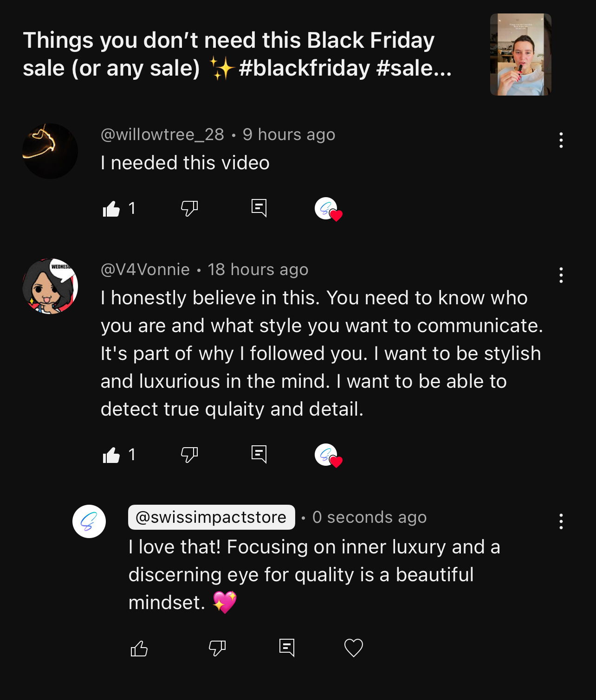Remove creator heart on willowtree_28 comment
The width and height of the screenshot is (596, 700).
pos(328,209)
